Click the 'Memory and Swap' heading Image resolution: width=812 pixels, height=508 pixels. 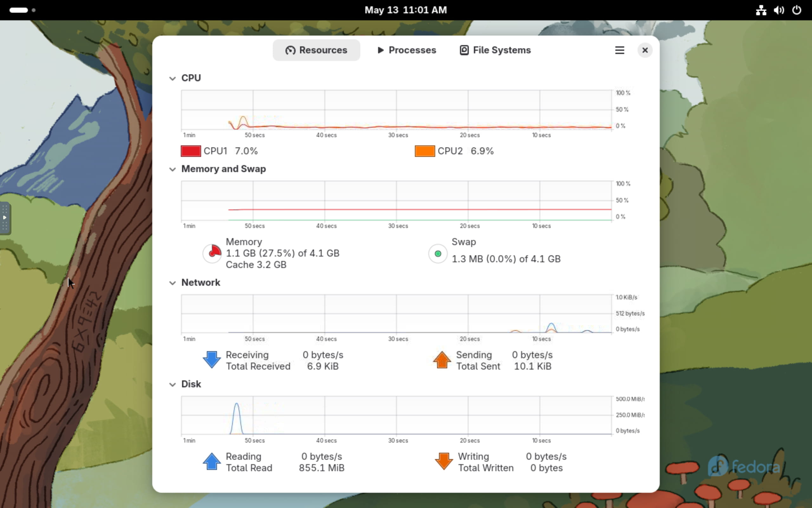tap(224, 169)
